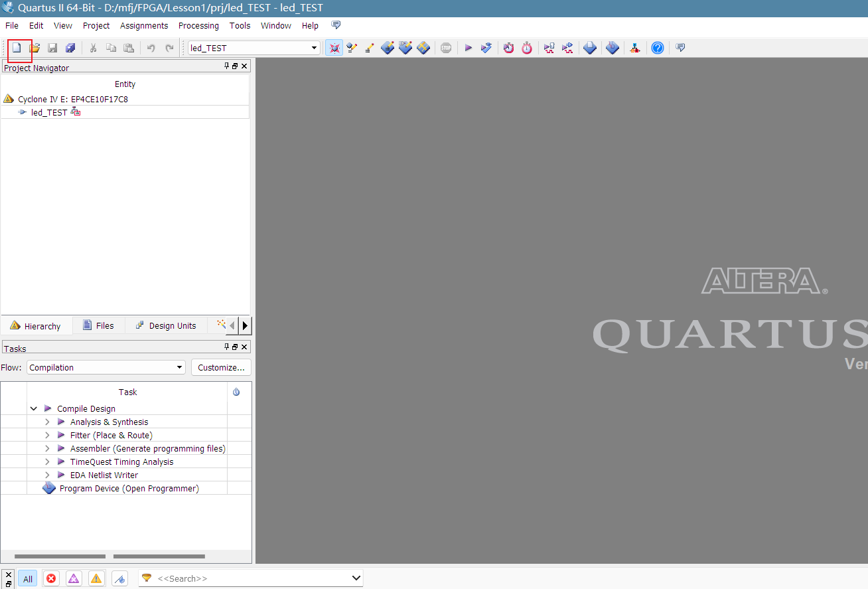
Task: Toggle the critical warning filter (purple triangle)
Action: [x=74, y=579]
